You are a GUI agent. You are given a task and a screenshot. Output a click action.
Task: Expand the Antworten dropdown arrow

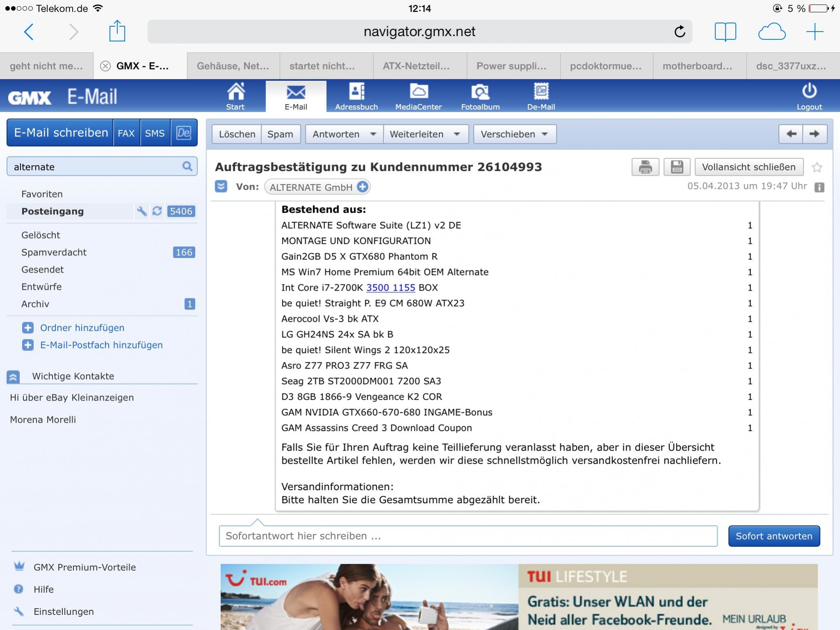(373, 134)
